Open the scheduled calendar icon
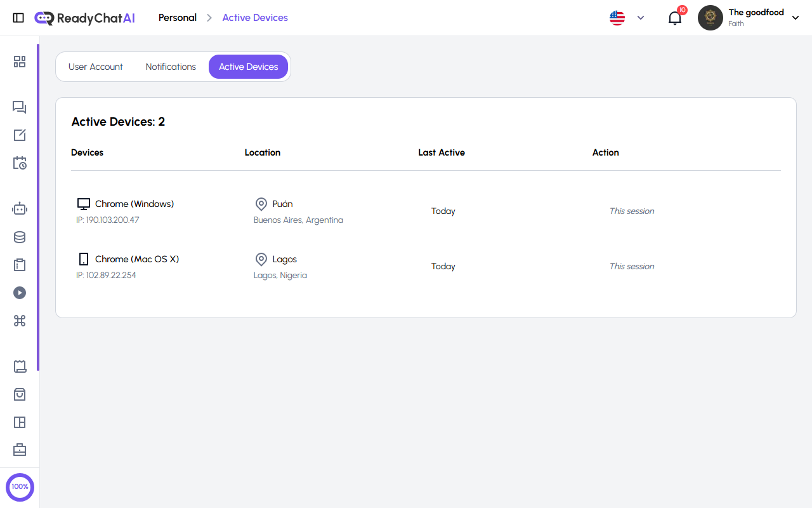The height and width of the screenshot is (508, 812). pos(20,163)
